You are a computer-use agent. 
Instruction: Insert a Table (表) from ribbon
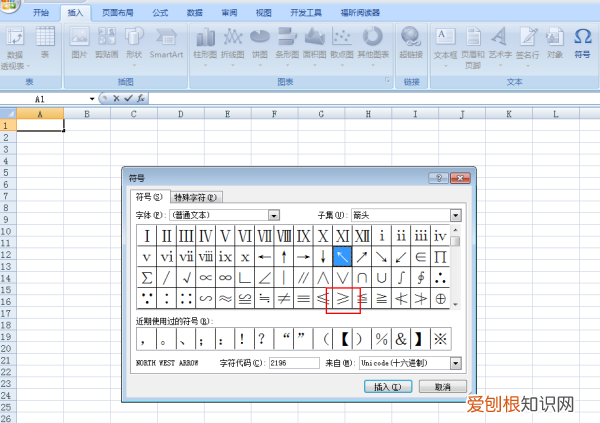[45, 43]
